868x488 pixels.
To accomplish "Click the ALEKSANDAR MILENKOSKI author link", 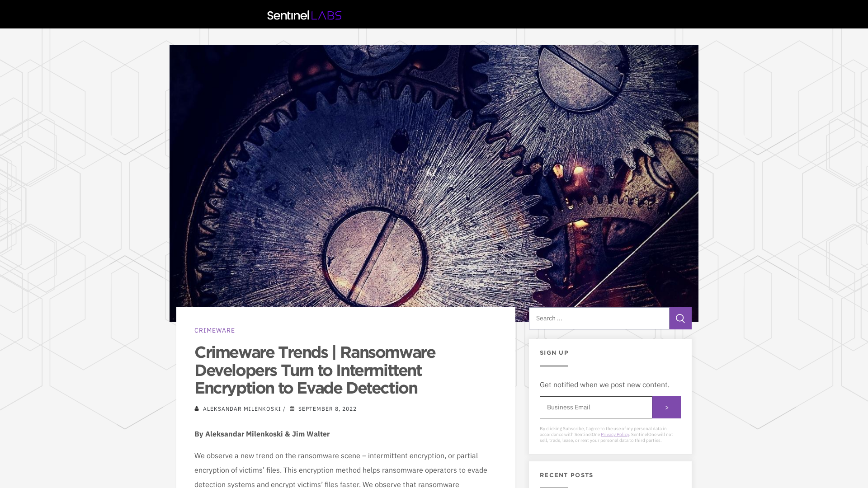I will click(x=241, y=408).
